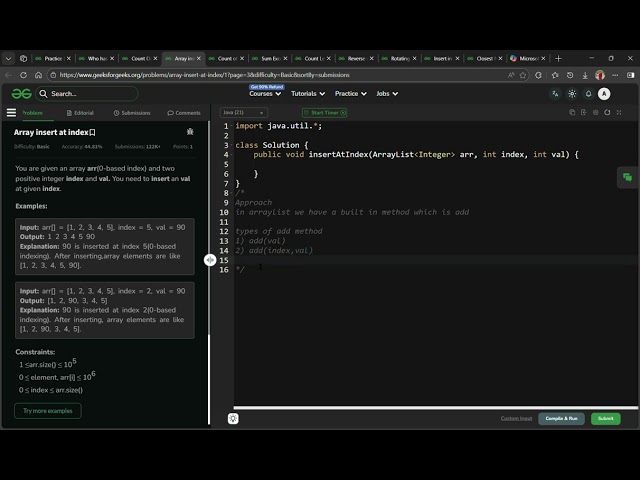Image resolution: width=640 pixels, height=480 pixels.
Task: Click the import file icon in editor toolbar
Action: click(x=584, y=112)
